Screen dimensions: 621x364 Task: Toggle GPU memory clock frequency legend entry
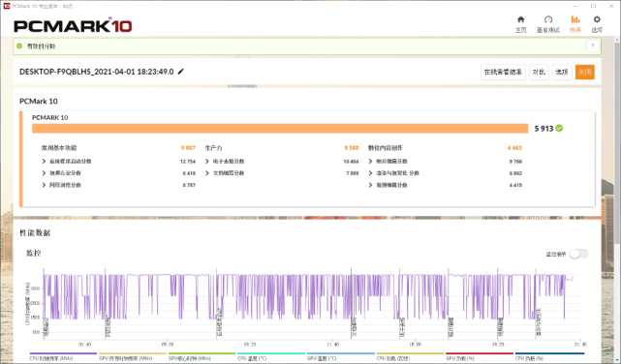pyautogui.click(x=133, y=356)
